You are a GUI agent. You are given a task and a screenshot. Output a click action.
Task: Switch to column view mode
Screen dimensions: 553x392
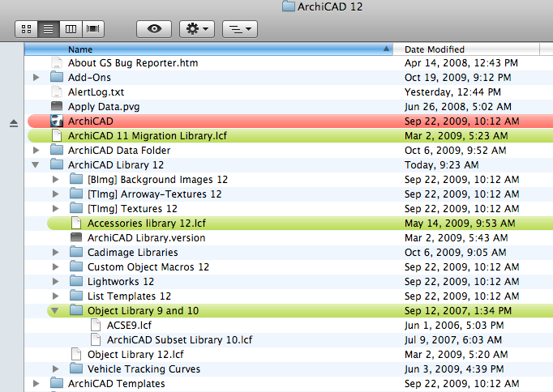point(71,29)
